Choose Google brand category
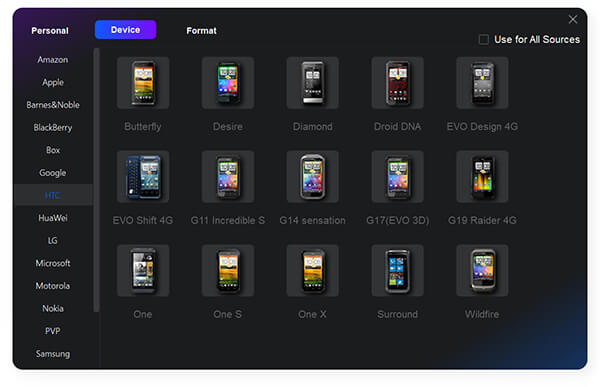Image resolution: width=600 pixels, height=387 pixels. coord(53,173)
